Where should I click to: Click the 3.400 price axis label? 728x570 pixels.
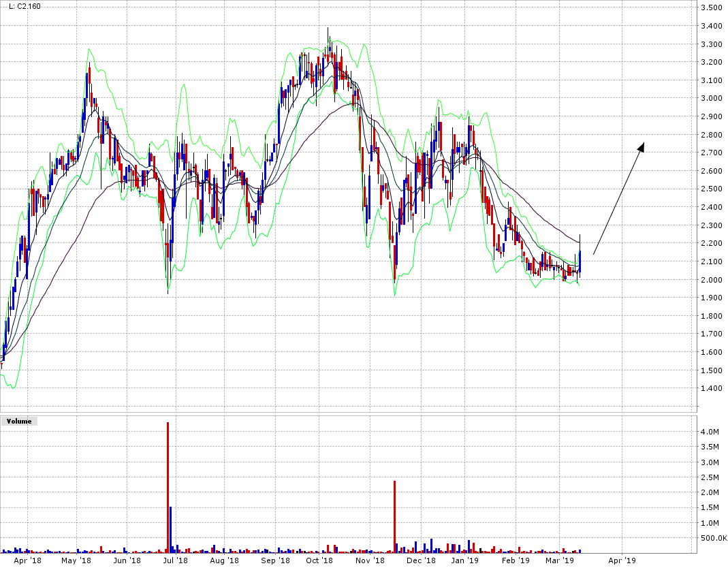coord(712,26)
